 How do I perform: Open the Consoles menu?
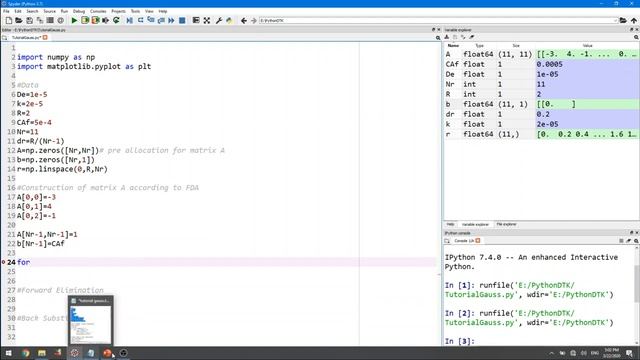point(98,11)
